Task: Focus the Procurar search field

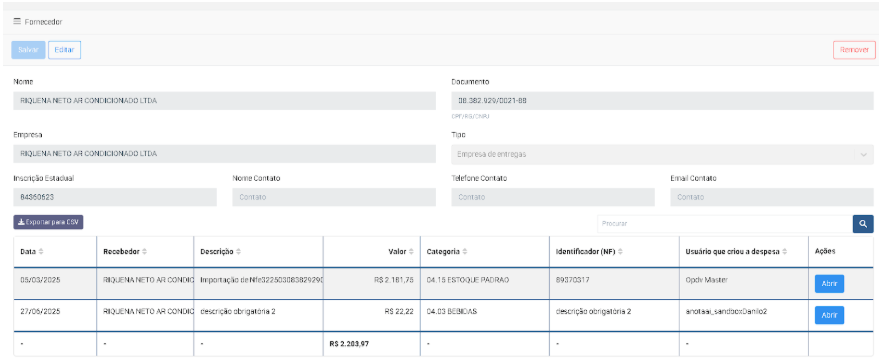Action: (x=725, y=224)
